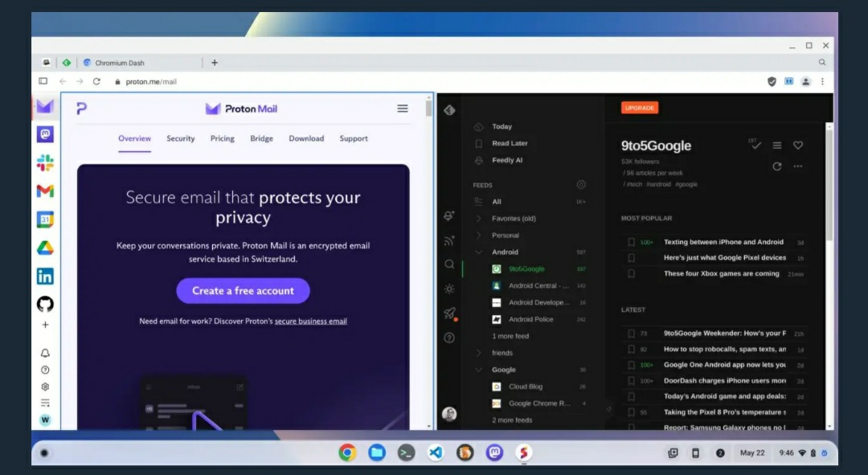The height and width of the screenshot is (475, 868).
Task: Bookmark 'Here's just what Google Pixel devices' article
Action: (631, 257)
